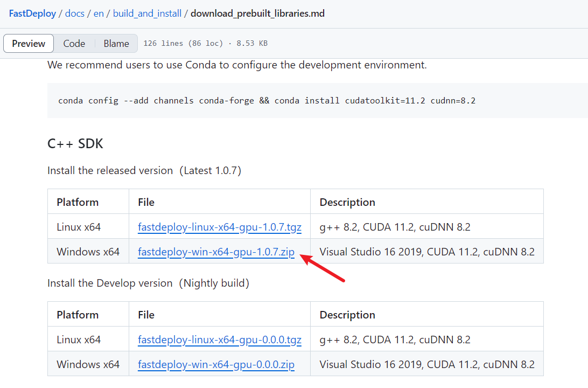Click the C++ SDK section heading
The image size is (588, 388).
point(75,143)
